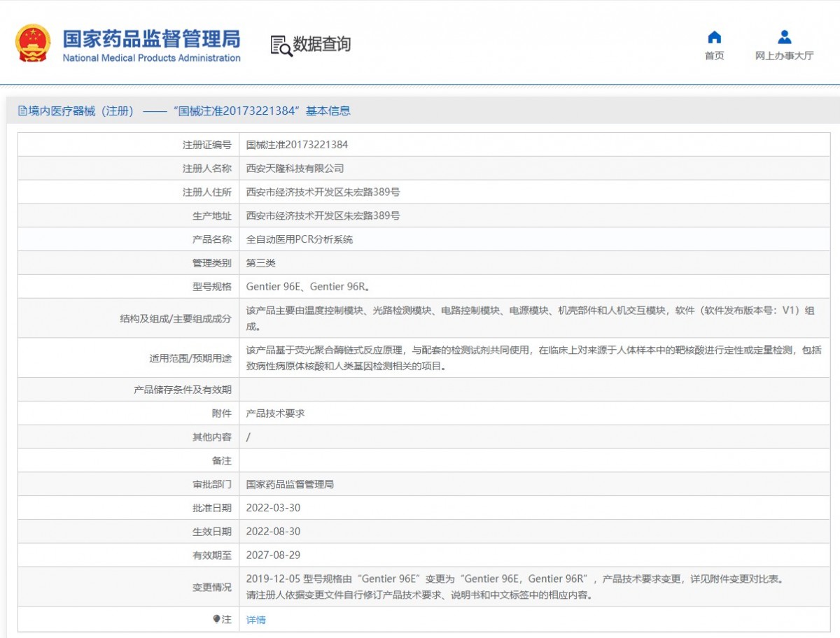Click the document icon before 境内医疗器械
The height and width of the screenshot is (638, 840).
[22, 111]
